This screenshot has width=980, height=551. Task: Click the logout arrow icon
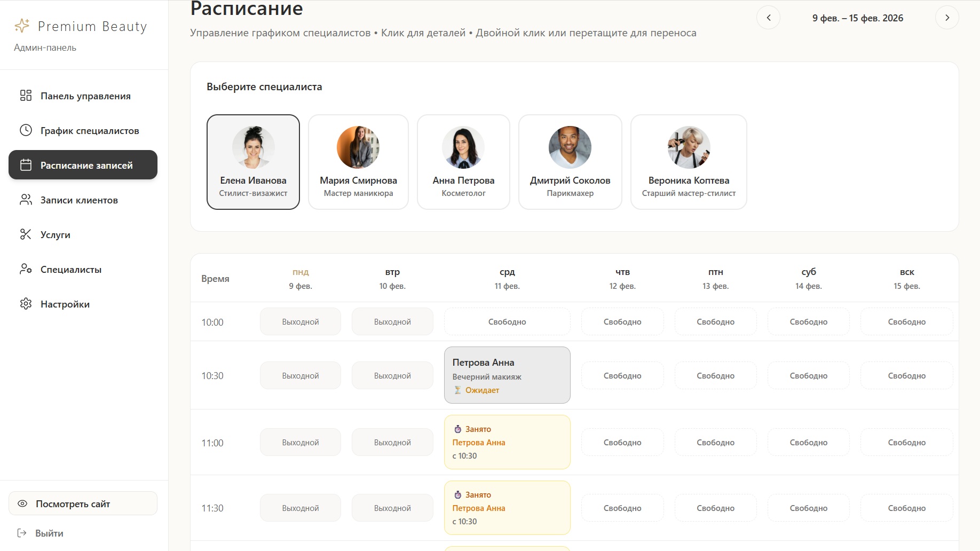coord(22,533)
